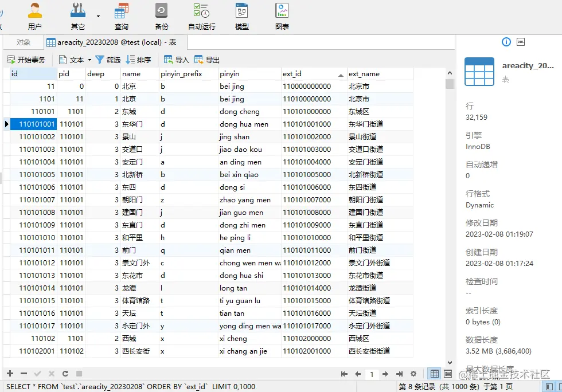Delete record with the minus button
The height and width of the screenshot is (392, 562).
24,374
